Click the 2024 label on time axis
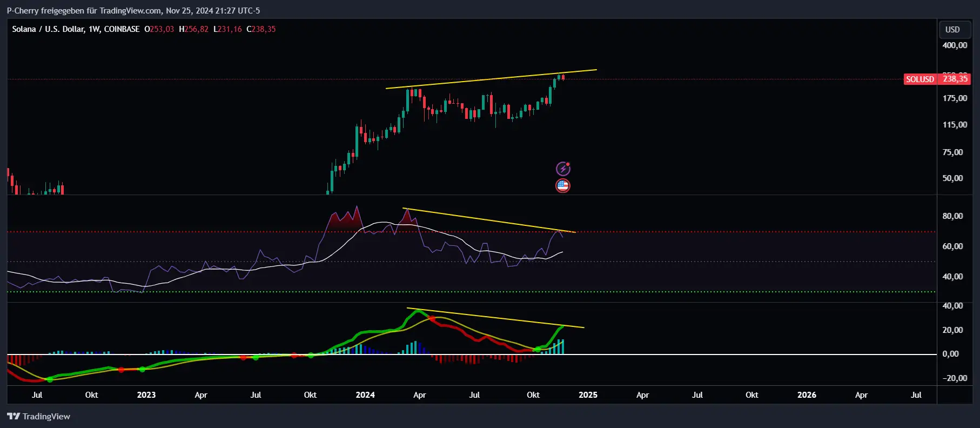This screenshot has width=980, height=428. coord(365,395)
